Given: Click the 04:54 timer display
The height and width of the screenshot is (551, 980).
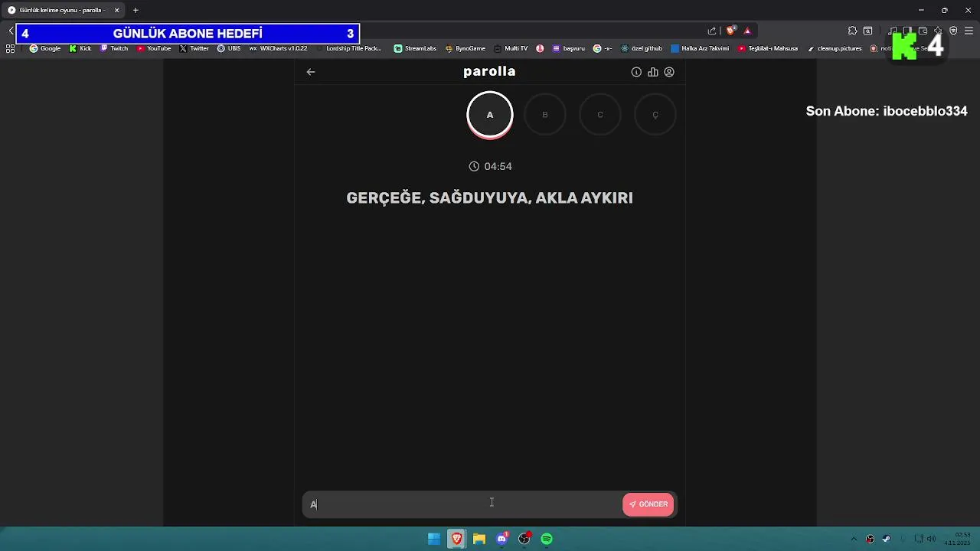Looking at the screenshot, I should (490, 166).
